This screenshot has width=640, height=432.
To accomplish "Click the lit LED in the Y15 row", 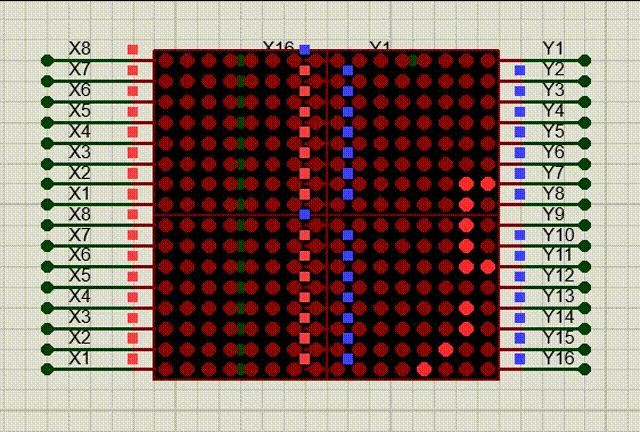I will point(446,349).
